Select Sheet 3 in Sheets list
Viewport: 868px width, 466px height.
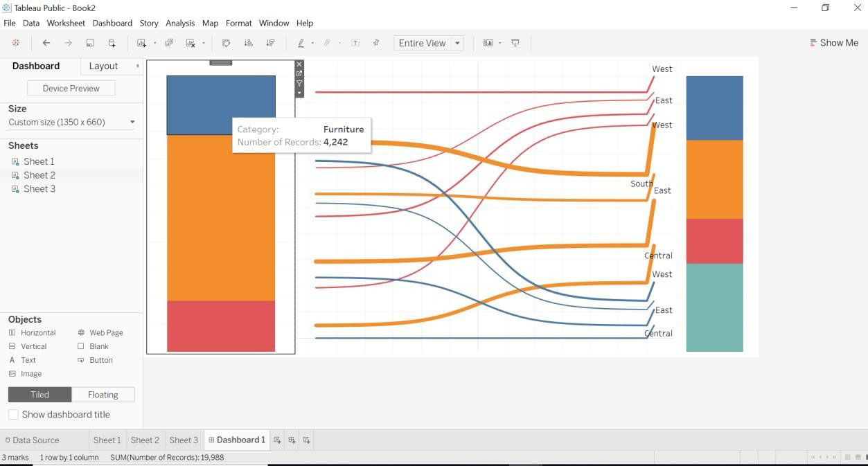39,189
